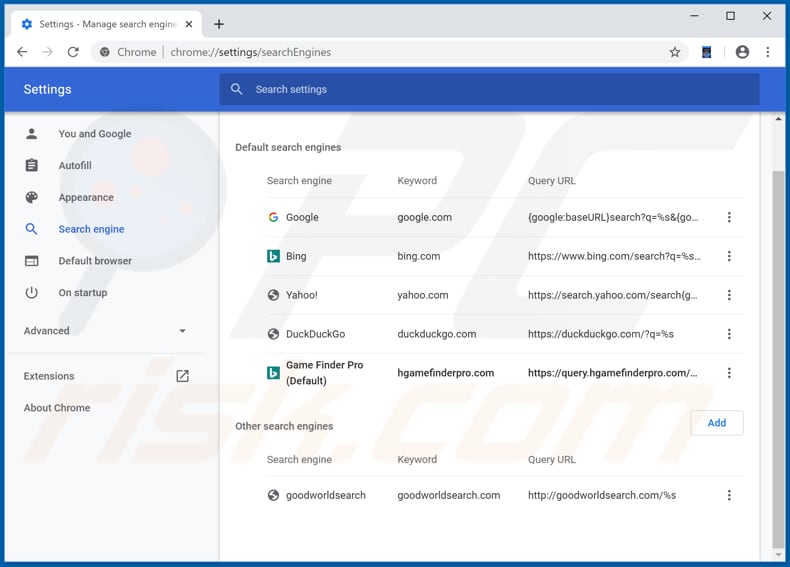
Task: Open a new tab with the plus button
Action: [219, 24]
